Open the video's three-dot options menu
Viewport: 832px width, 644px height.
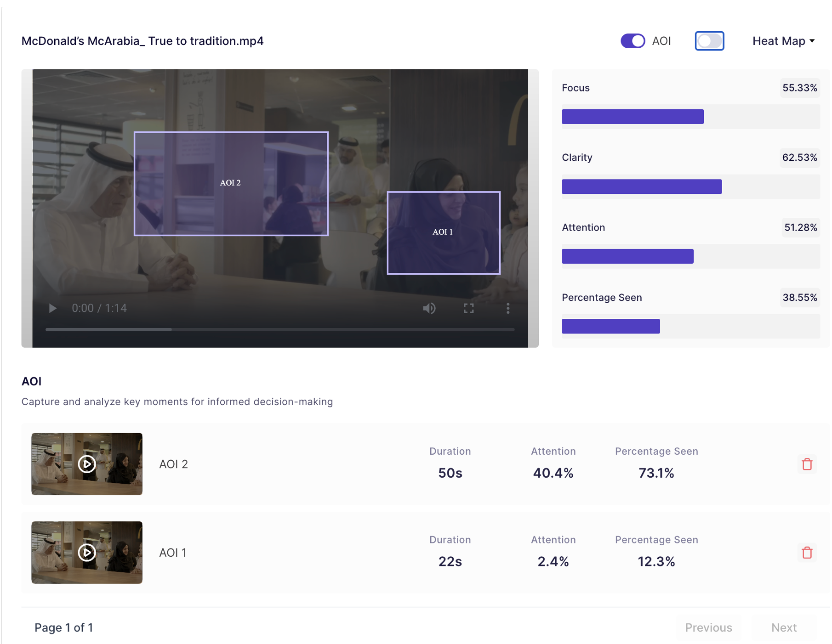pyautogui.click(x=508, y=308)
